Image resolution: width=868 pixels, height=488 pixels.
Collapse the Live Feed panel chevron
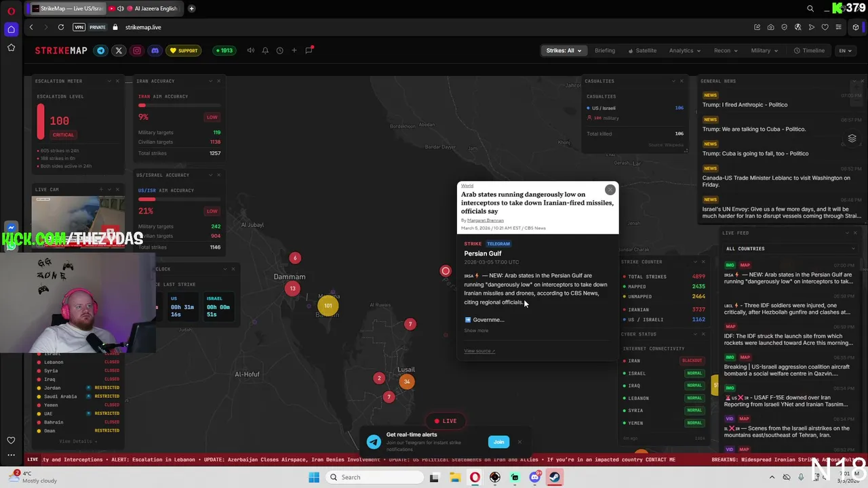click(847, 232)
